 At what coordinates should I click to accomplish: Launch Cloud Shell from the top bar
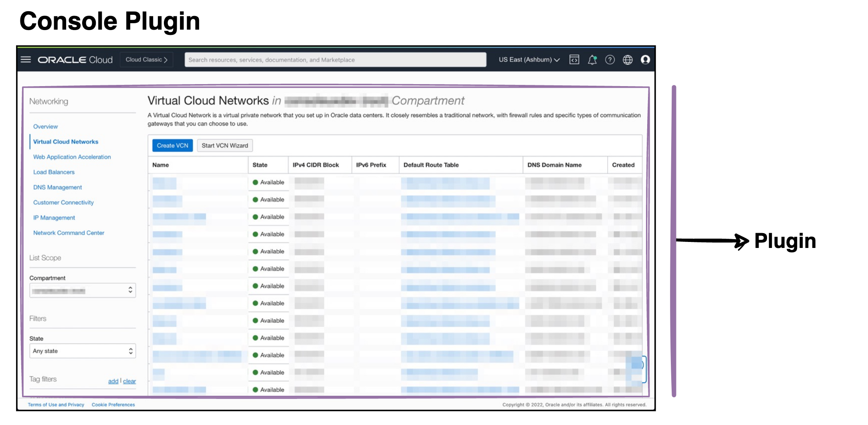click(x=574, y=60)
